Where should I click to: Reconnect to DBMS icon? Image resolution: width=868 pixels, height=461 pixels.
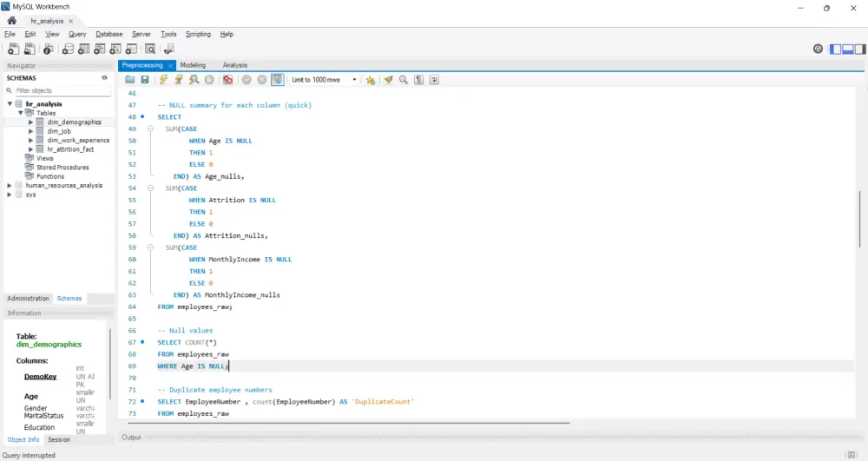[x=169, y=49]
